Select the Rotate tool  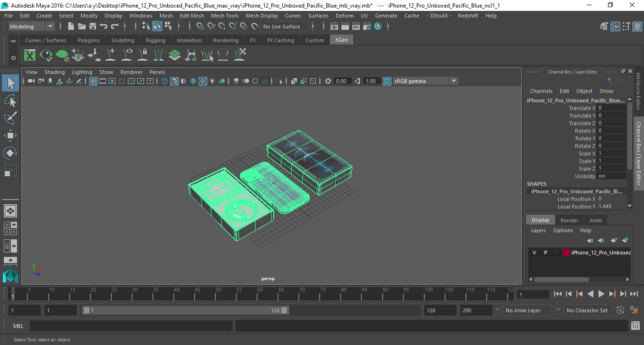10,153
